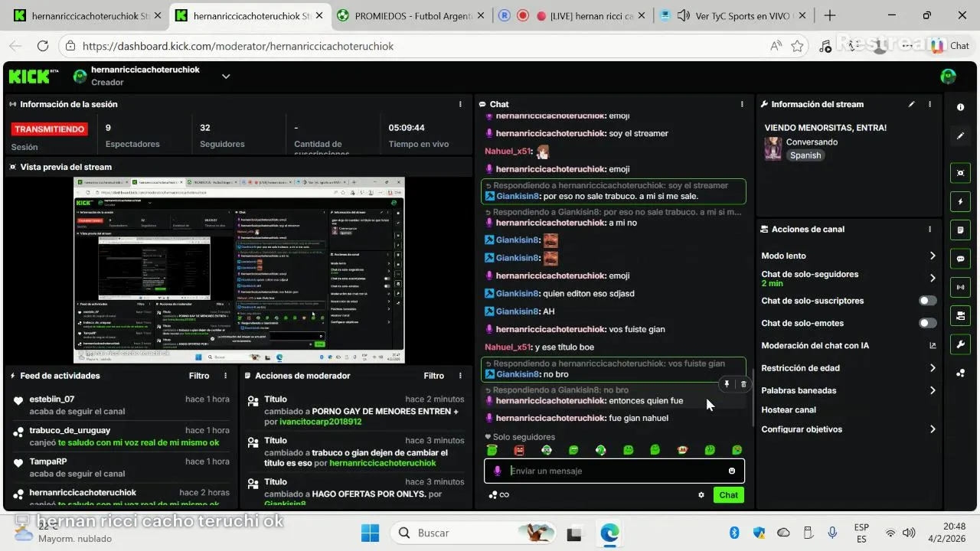Click the Read aloud icon in address bar

point(776,46)
